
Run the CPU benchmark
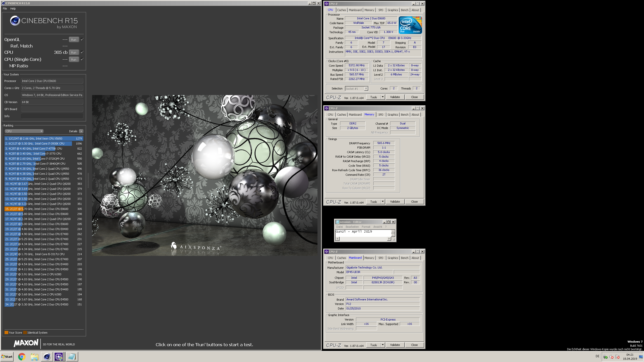coord(74,52)
